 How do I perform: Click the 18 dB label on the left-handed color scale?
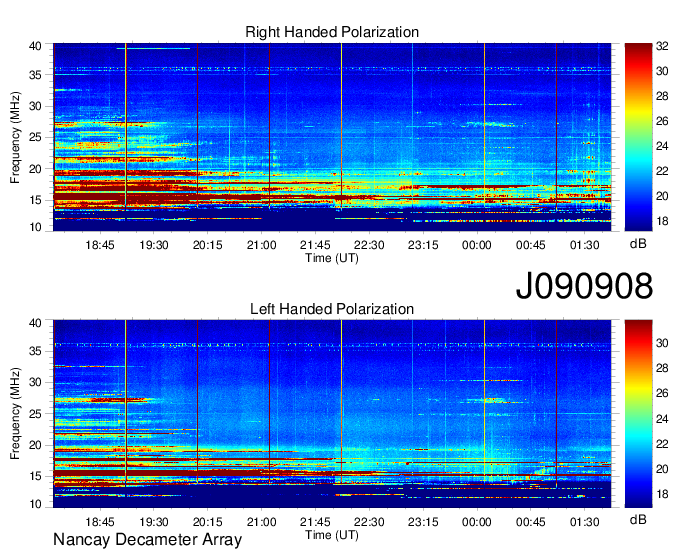(662, 494)
